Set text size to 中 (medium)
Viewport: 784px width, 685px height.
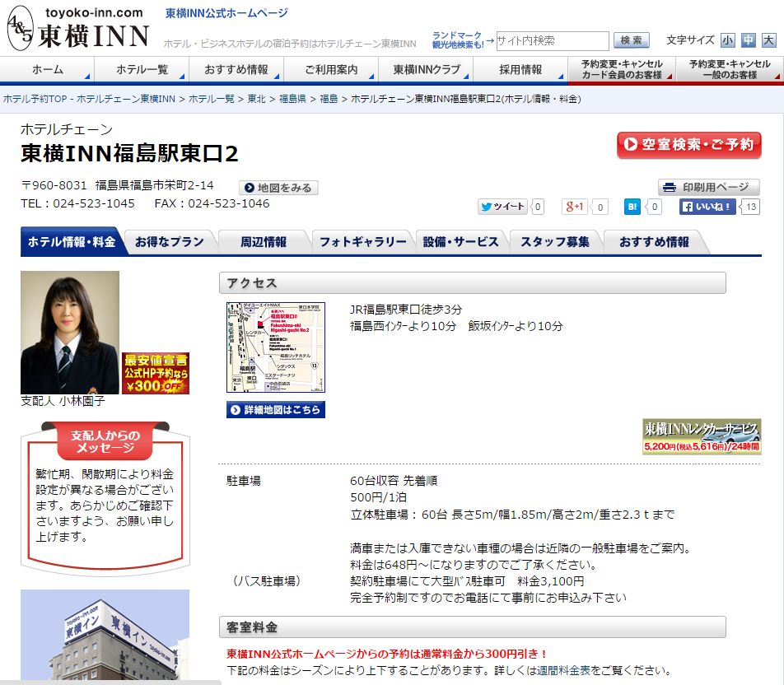748,40
